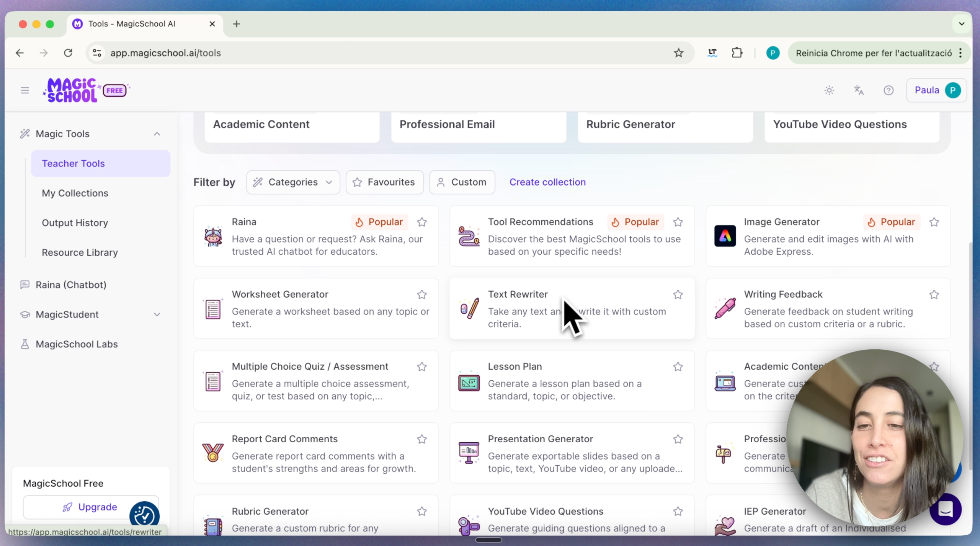Open the language translation icon
The image size is (980, 546).
click(859, 90)
